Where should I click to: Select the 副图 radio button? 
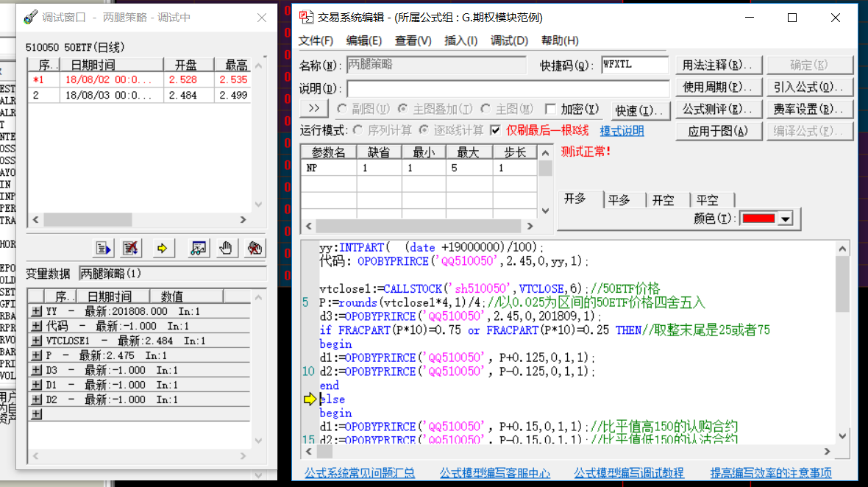click(x=342, y=109)
